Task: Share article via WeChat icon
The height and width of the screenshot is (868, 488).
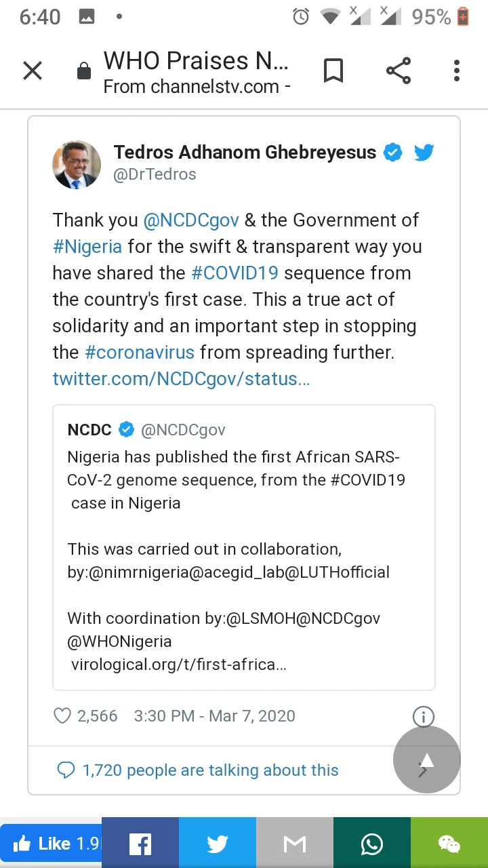Action: (x=449, y=844)
